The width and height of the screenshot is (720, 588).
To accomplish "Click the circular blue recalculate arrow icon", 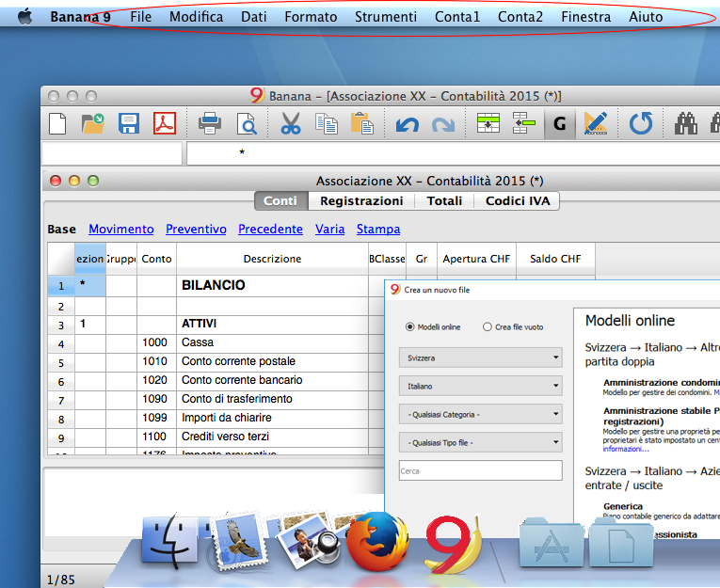I will (641, 123).
